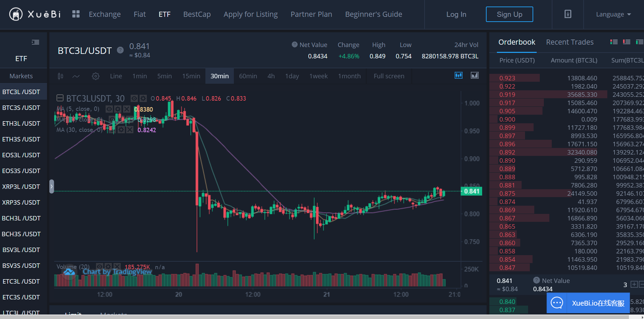Select the 60min chart interval
Viewport: 644px width, 319px height.
[x=248, y=76]
